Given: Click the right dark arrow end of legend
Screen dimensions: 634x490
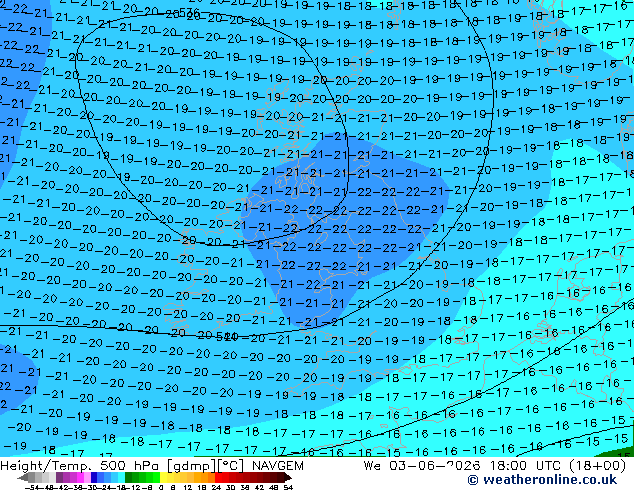Looking at the screenshot, I should tap(288, 478).
